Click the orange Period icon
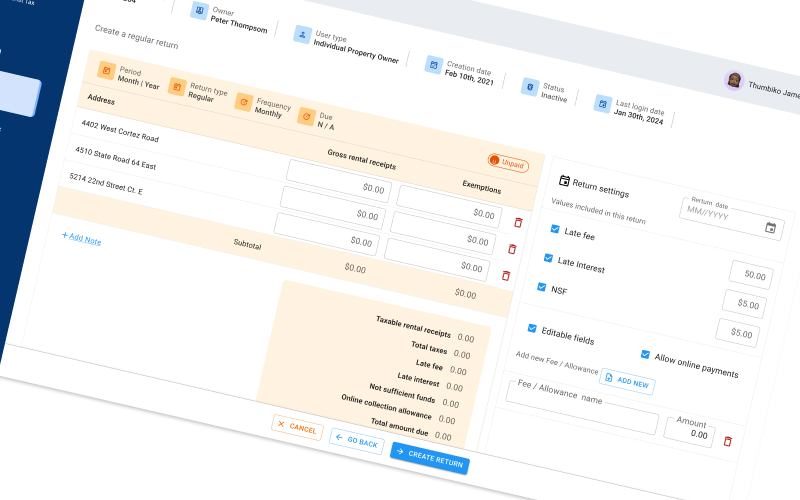 pos(107,70)
